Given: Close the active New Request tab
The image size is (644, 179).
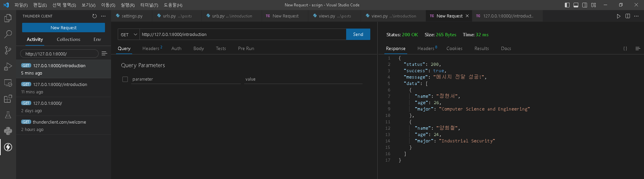Looking at the screenshot, I should click(x=467, y=16).
